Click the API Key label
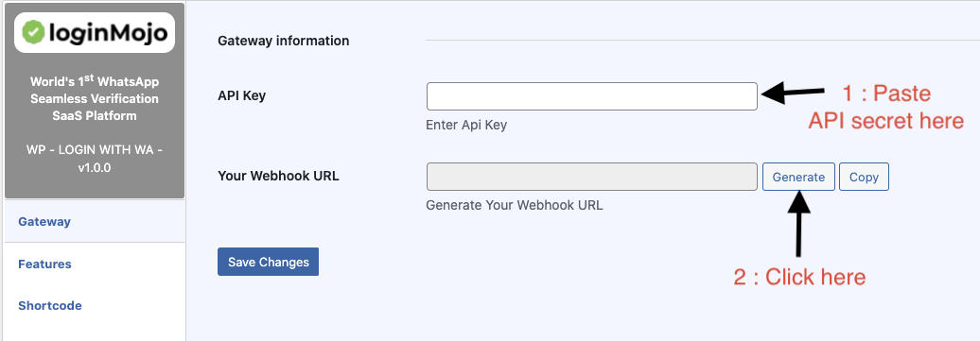This screenshot has height=341, width=980. coord(242,95)
